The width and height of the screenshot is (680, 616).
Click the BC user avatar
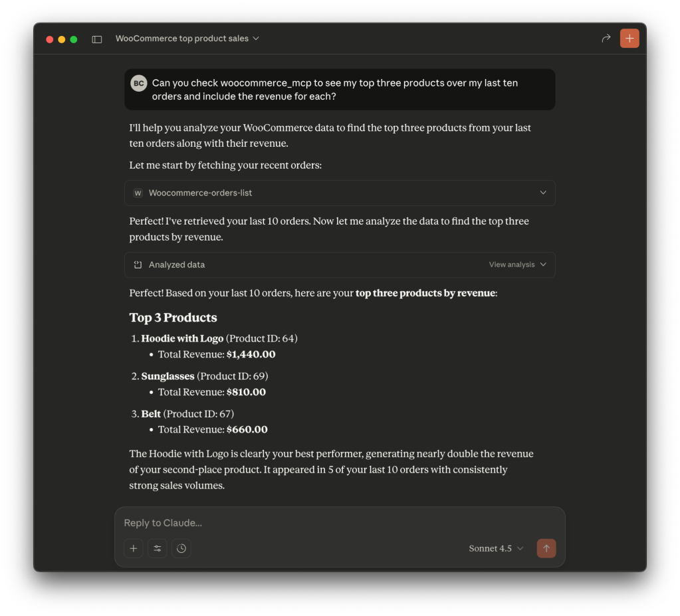tap(138, 83)
